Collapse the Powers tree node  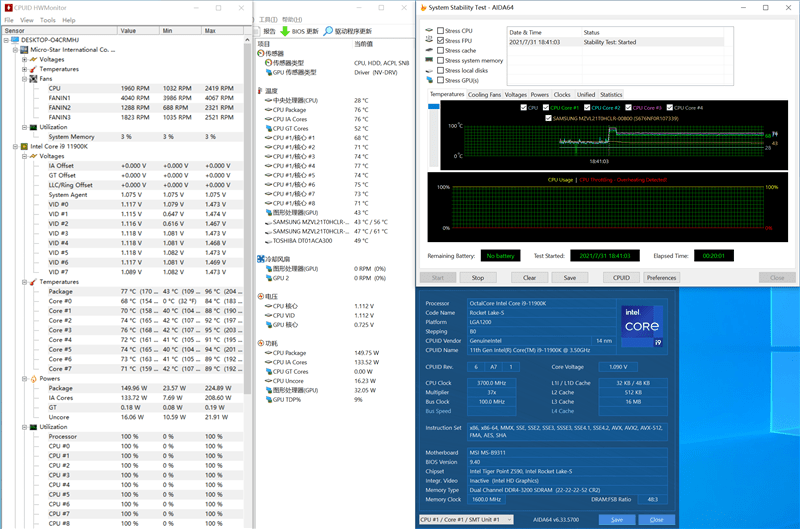click(x=24, y=379)
